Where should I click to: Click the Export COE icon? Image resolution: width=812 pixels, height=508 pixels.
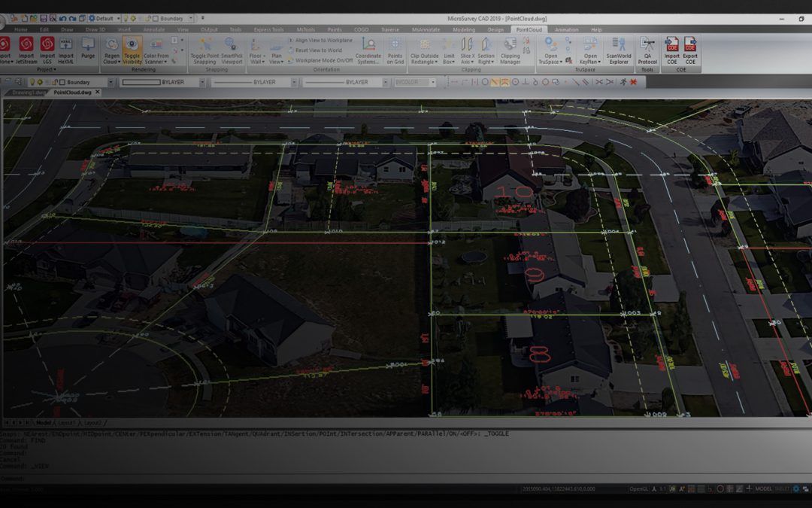tap(689, 49)
